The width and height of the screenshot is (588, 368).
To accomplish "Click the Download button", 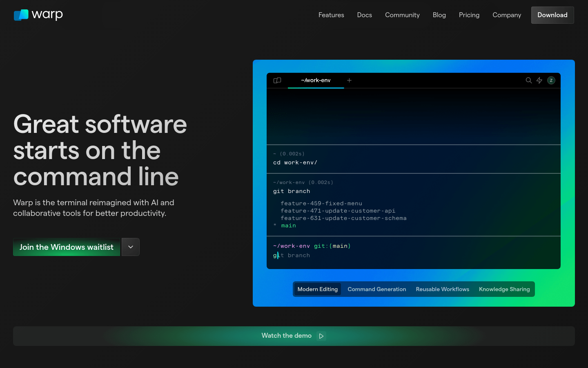I will coord(552,15).
